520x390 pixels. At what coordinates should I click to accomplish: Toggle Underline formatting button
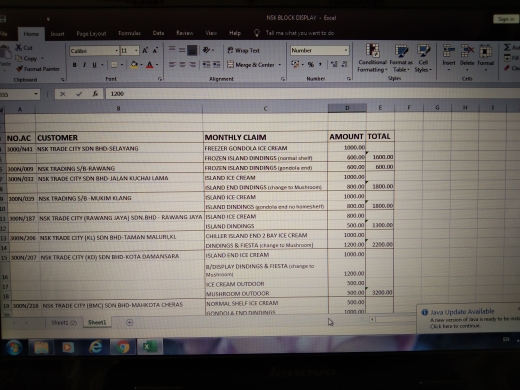94,65
